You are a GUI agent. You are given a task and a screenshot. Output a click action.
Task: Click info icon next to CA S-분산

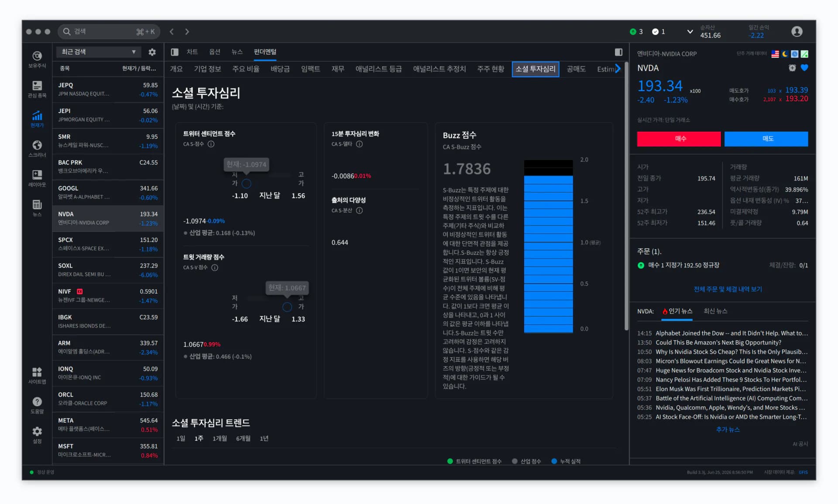click(359, 210)
